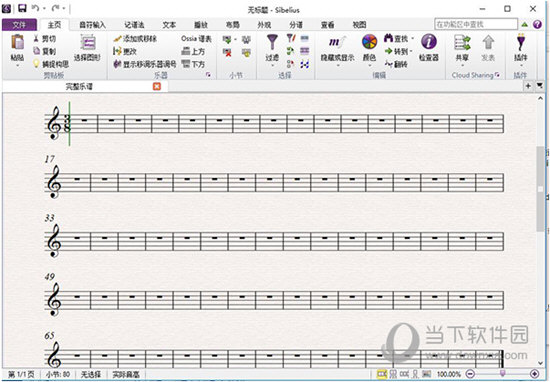Viewport: 550px width, 382px height.
Task: Click the zoom slider handle
Action: (x=502, y=374)
